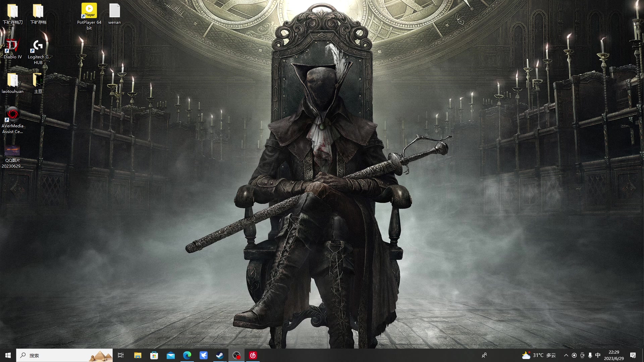Launch Microsoft Edge from the taskbar
The height and width of the screenshot is (362, 644).
pos(187,355)
